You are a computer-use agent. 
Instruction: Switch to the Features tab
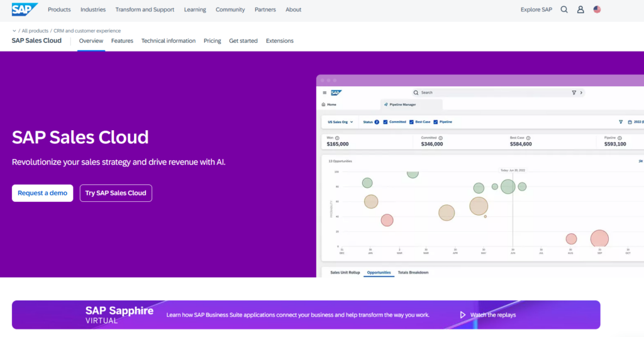point(122,41)
